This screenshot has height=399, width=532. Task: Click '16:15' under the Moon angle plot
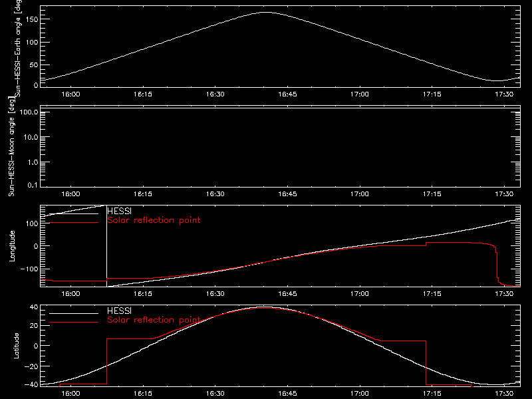click(143, 194)
